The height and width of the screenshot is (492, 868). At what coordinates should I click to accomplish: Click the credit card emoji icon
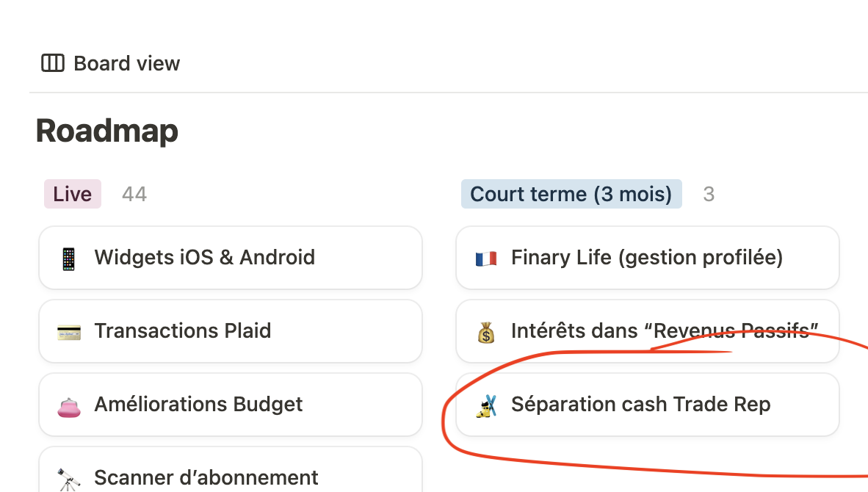(x=68, y=332)
